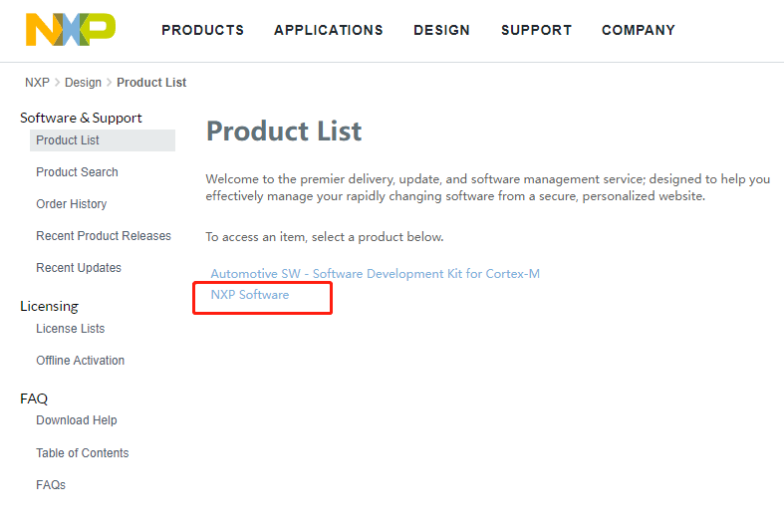
Task: Open NXP Software product link
Action: click(x=249, y=295)
